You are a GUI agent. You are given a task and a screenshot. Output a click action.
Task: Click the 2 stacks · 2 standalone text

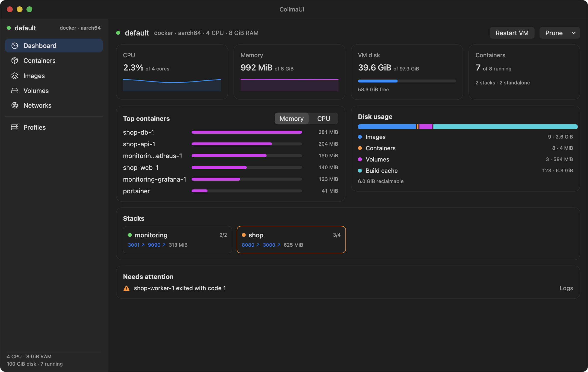[x=503, y=83]
